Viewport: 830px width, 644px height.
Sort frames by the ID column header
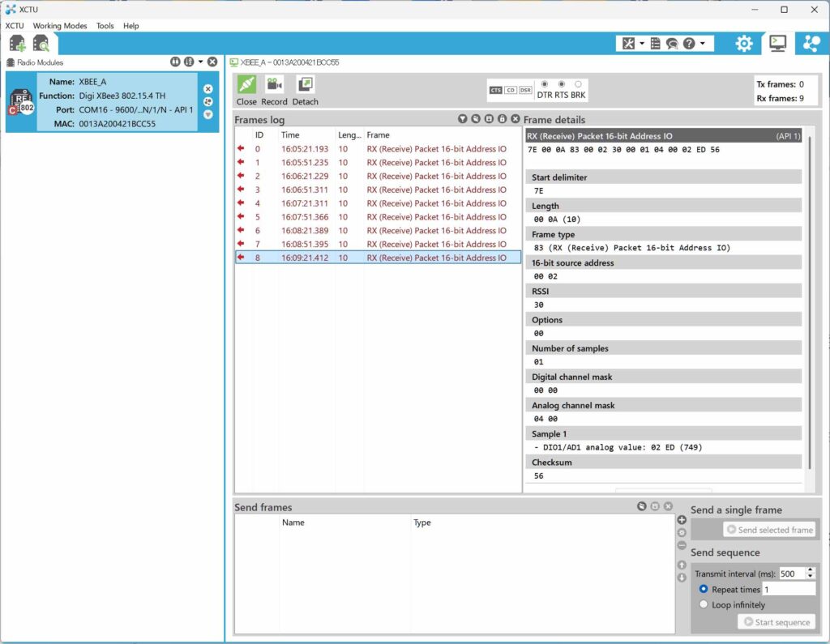[259, 135]
